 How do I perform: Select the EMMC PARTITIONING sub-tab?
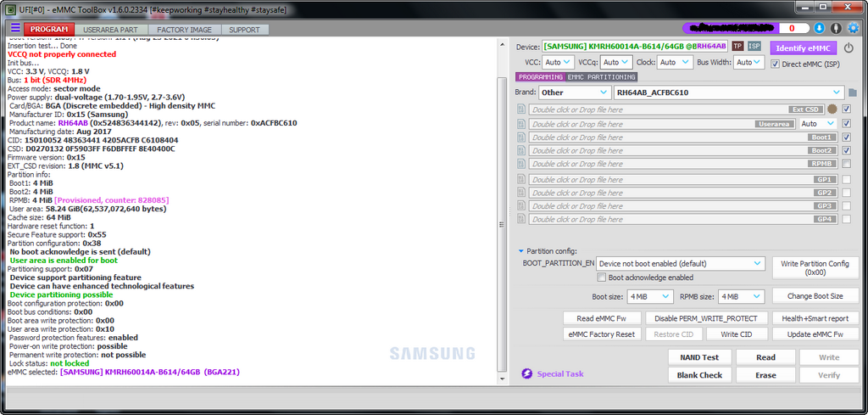[x=601, y=77]
